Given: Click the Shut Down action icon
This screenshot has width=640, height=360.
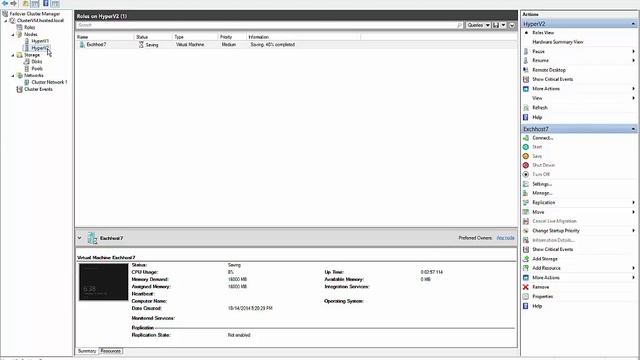Looking at the screenshot, I should tap(526, 165).
